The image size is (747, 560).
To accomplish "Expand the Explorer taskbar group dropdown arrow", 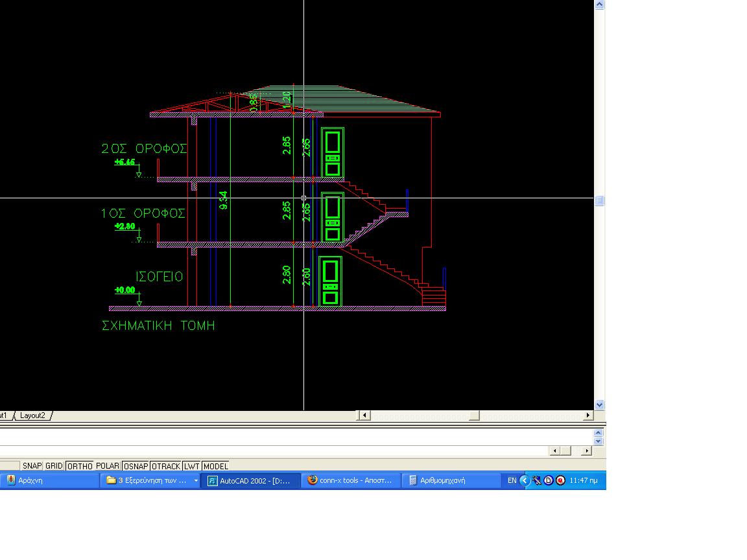I will click(196, 481).
